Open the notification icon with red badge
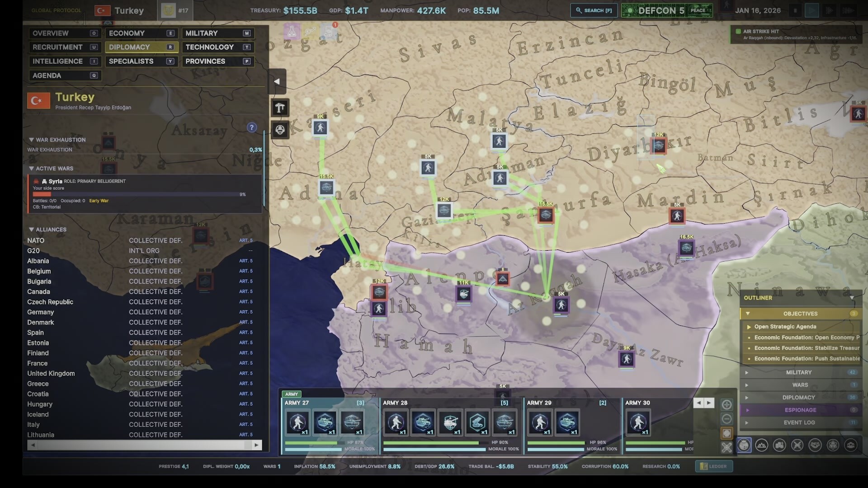868x488 pixels. 330,31
